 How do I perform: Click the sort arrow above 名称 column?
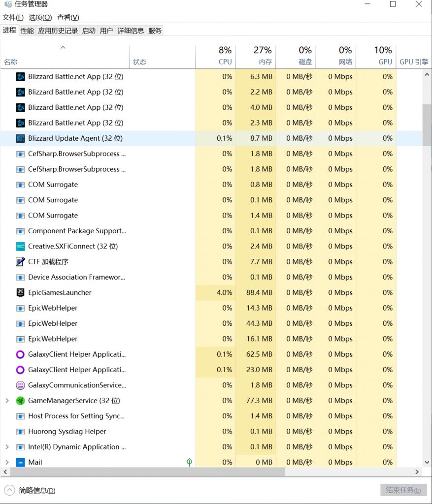point(63,48)
